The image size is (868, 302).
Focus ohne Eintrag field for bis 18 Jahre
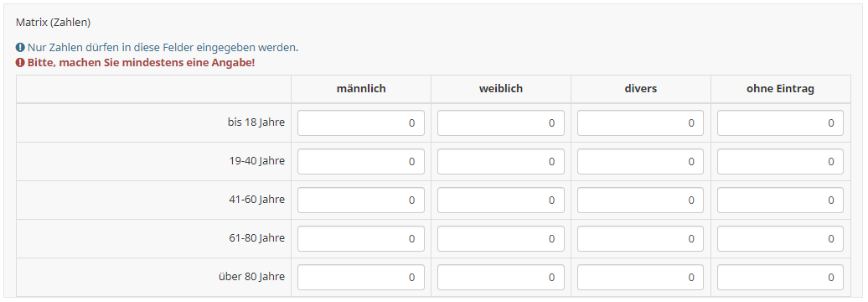click(x=781, y=123)
